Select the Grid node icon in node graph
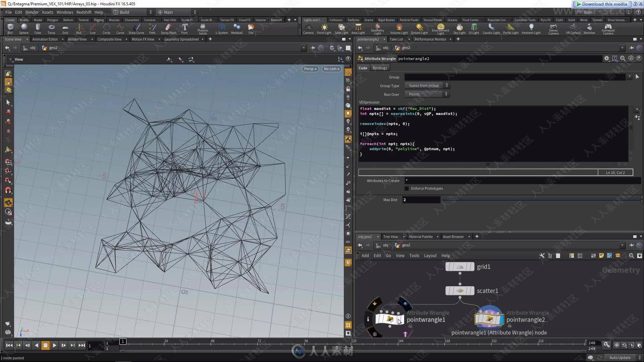The width and height of the screenshot is (644, 362). 459,266
